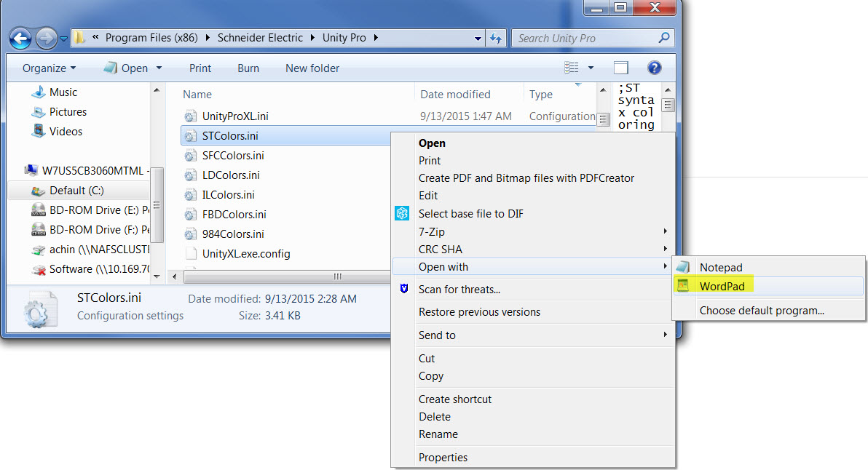The image size is (868, 470).
Task: Click Burn in the toolbar
Action: (248, 68)
